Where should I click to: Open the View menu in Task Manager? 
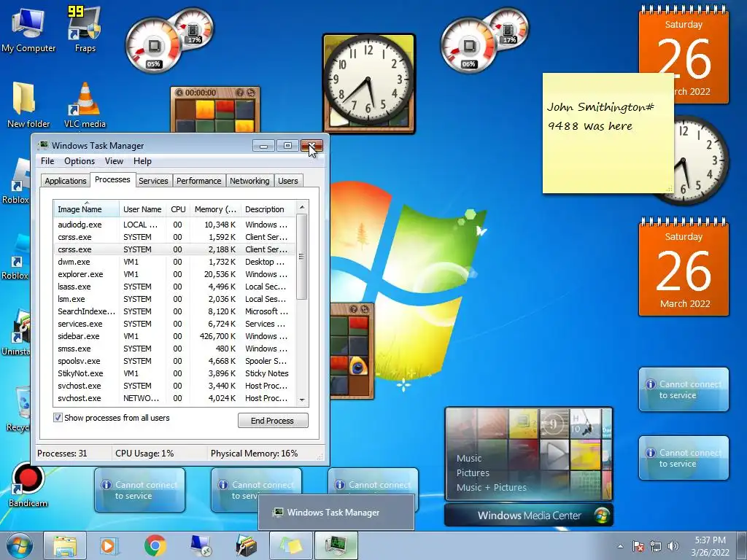114,161
